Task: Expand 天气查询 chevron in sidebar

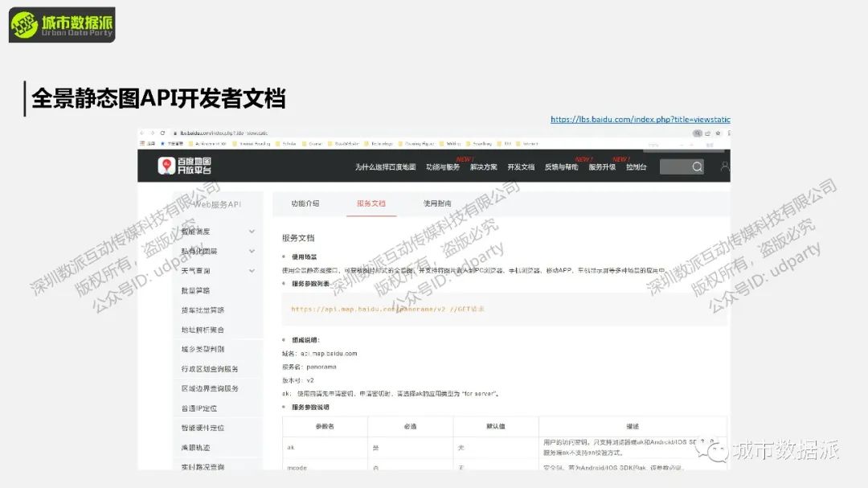Action: point(252,270)
